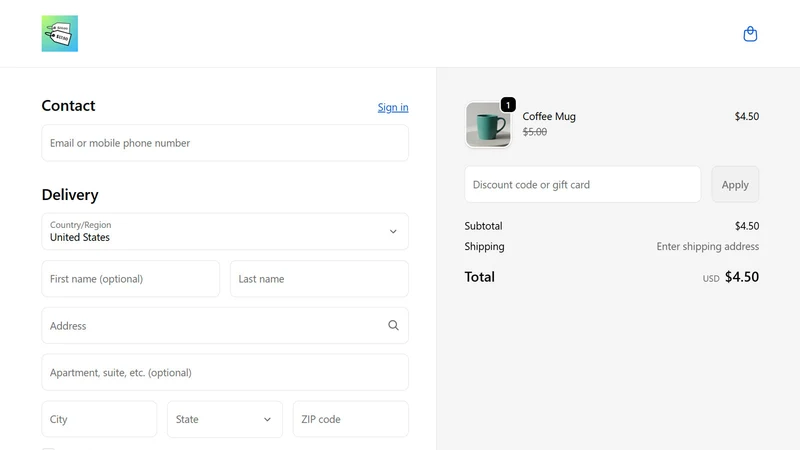Expand the State dropdown
The width and height of the screenshot is (800, 450).
tap(225, 419)
